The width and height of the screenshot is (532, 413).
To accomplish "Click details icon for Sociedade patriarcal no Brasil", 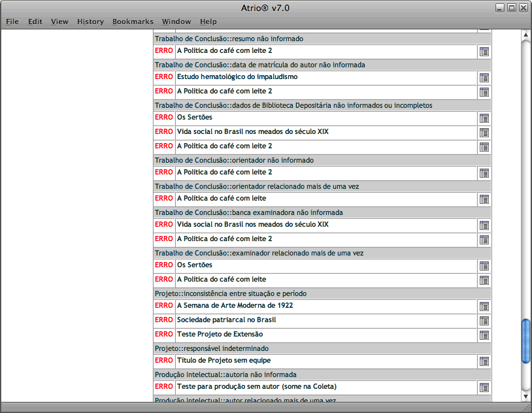I will (x=484, y=321).
